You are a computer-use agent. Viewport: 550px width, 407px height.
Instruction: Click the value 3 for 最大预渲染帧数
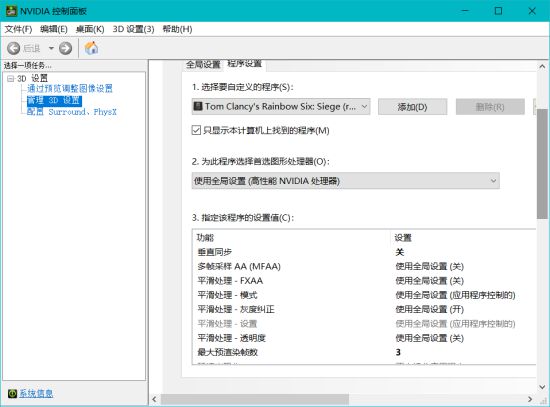click(398, 352)
